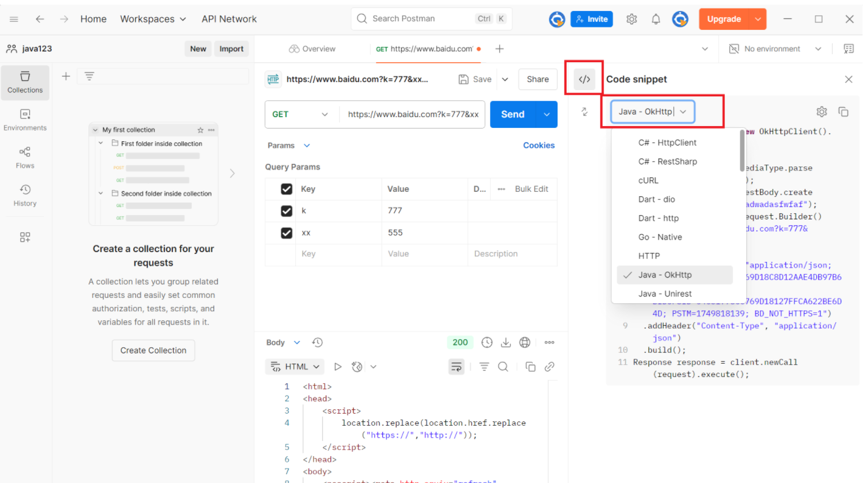Click the globe network icon
This screenshot has width=868, height=483.
click(525, 342)
